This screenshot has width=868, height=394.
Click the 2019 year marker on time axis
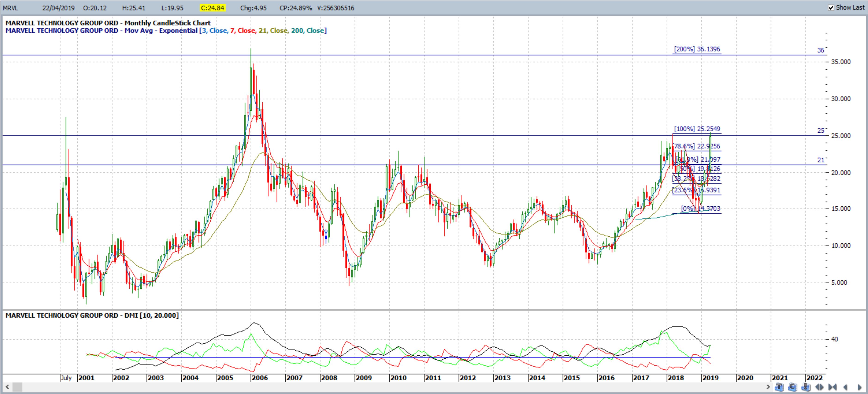710,378
